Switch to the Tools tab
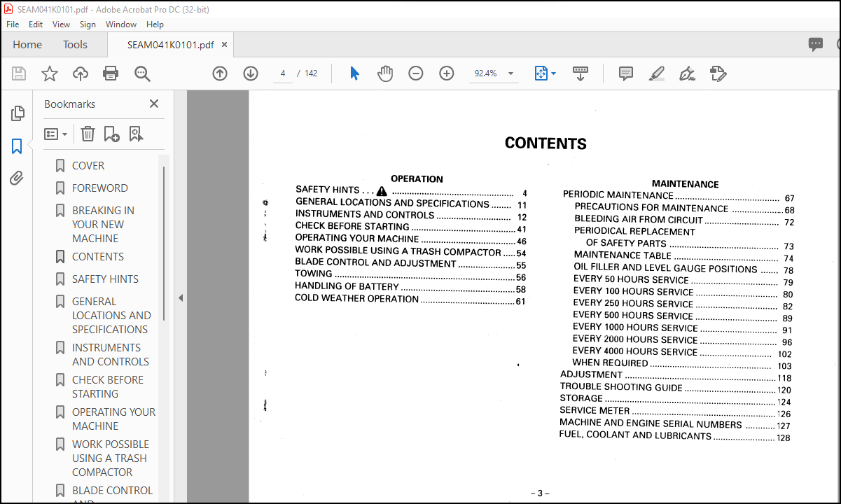 [x=75, y=45]
